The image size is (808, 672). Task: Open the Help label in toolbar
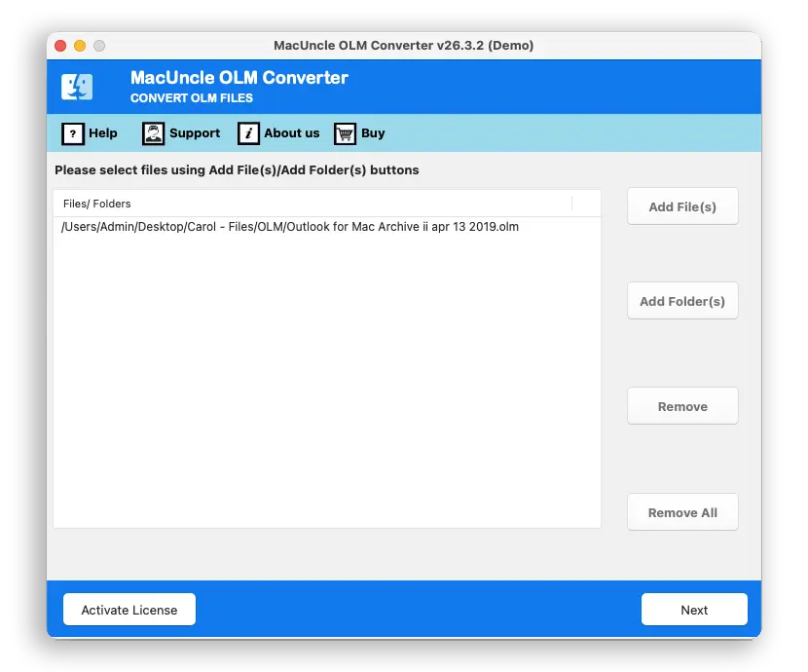point(103,133)
